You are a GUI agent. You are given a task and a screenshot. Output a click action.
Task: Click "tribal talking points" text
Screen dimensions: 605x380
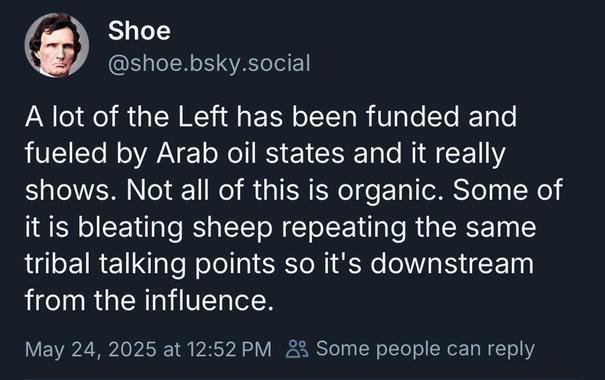pos(150,264)
